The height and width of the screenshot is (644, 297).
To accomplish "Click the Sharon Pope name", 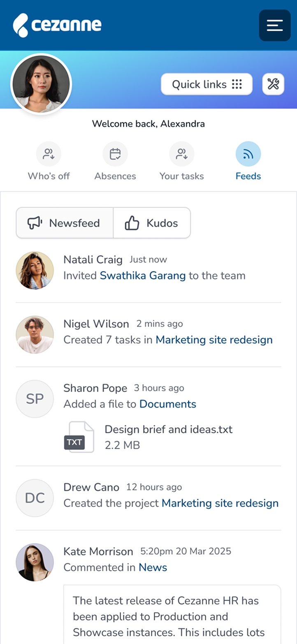I will click(95, 388).
